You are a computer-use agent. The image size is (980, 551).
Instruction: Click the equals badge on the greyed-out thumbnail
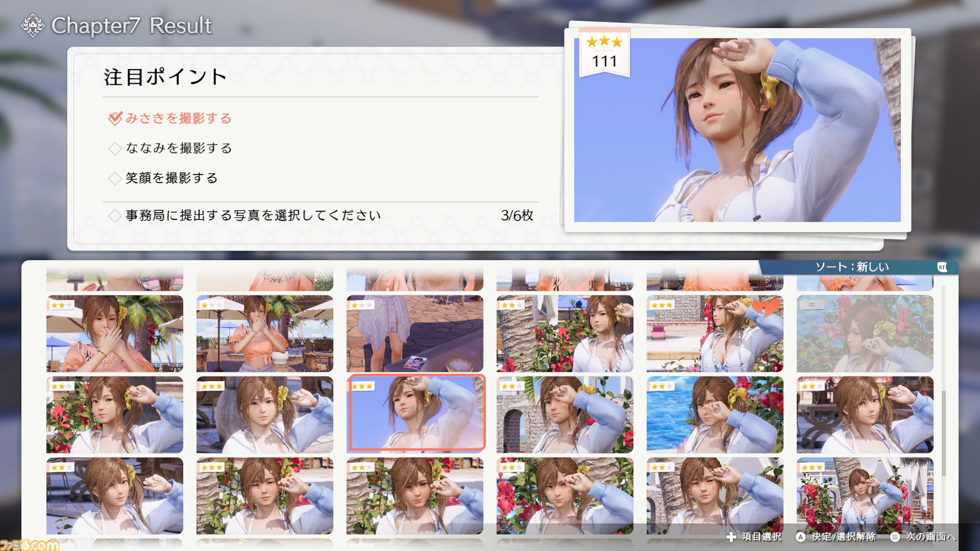(811, 305)
